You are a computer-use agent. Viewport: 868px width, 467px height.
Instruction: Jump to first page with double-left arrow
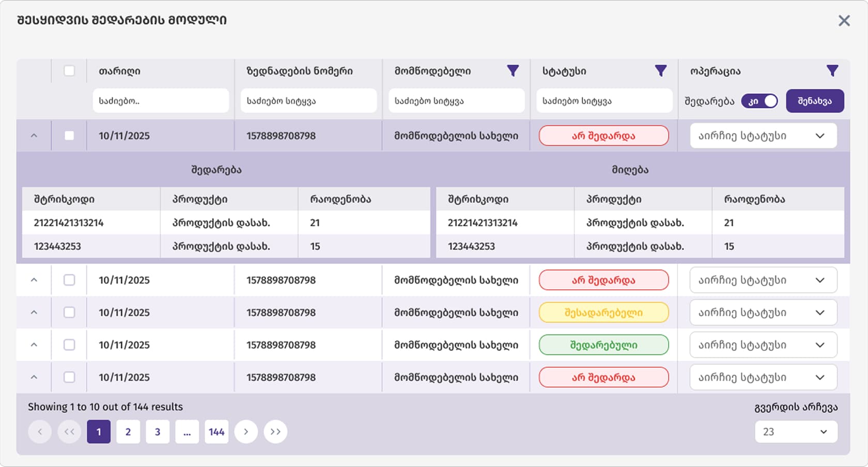pos(69,431)
